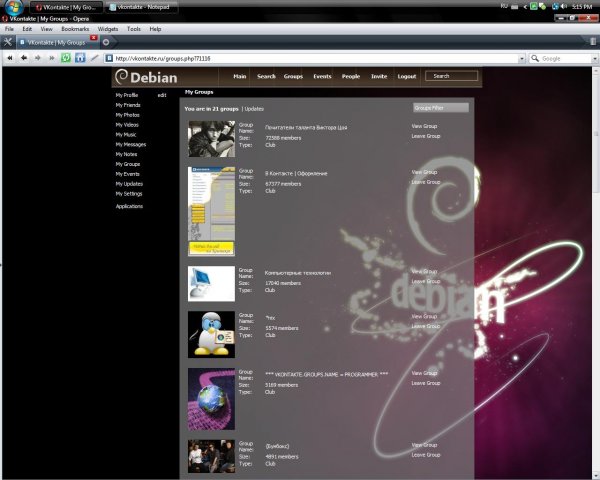Click the site favicon in address bar

109,58
